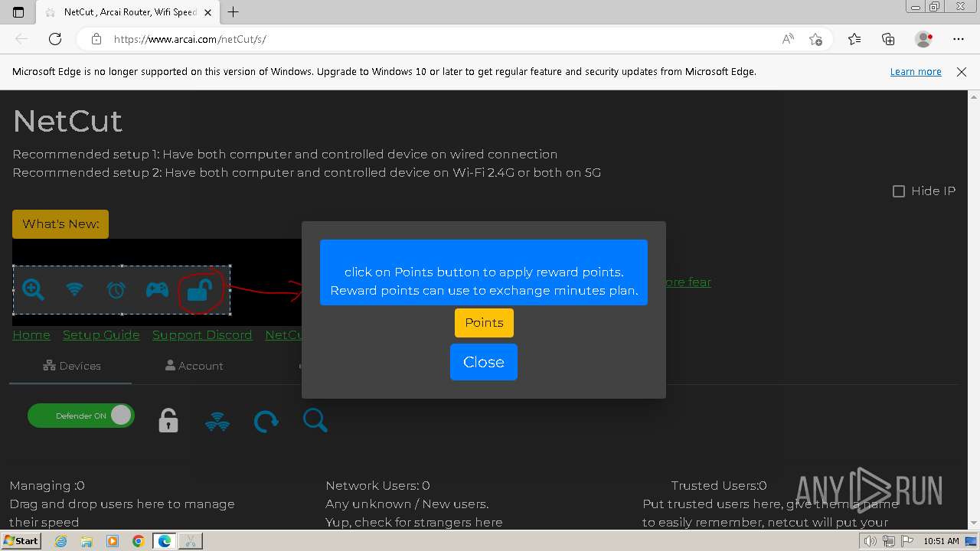This screenshot has height=551, width=980.
Task: Click the network tray icon
Action: pyautogui.click(x=888, y=541)
